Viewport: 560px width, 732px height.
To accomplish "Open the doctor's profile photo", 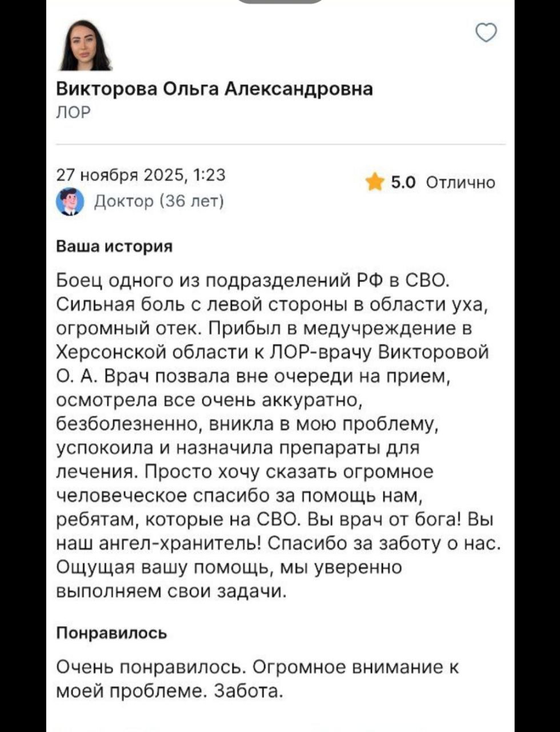I will click(86, 46).
